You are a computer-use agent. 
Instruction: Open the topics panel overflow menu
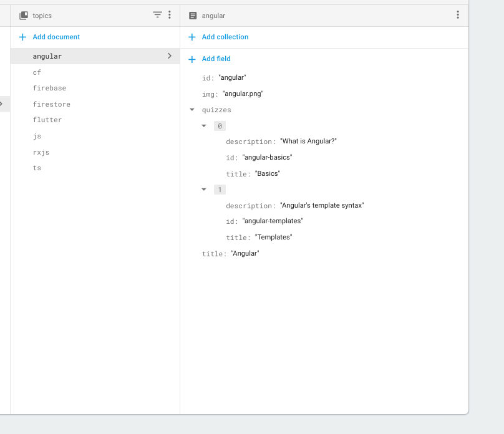tap(170, 14)
